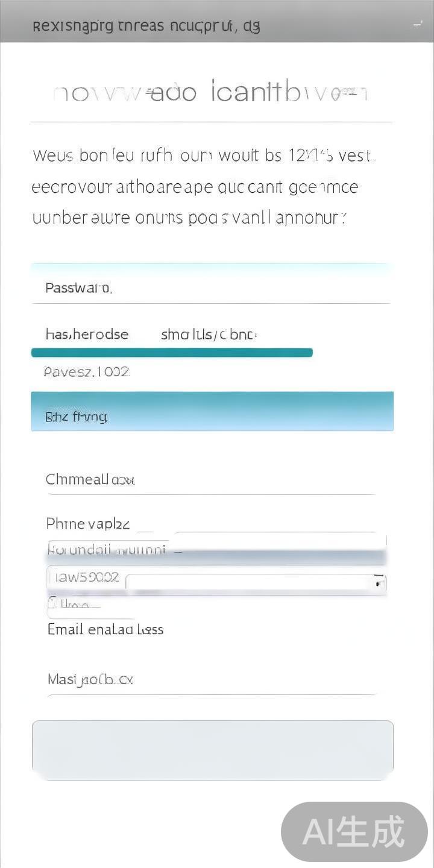
Task: Focus the "Passwaro" input field
Action: coord(211,288)
